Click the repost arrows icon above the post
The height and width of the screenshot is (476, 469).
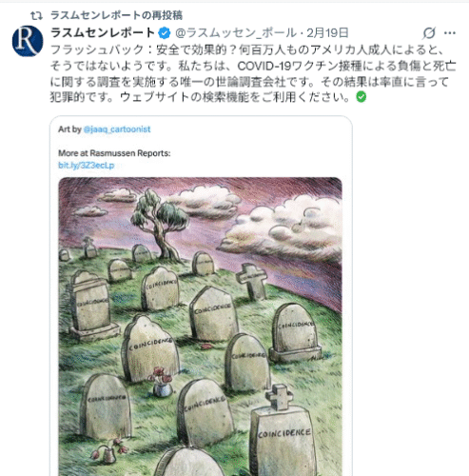pyautogui.click(x=36, y=15)
